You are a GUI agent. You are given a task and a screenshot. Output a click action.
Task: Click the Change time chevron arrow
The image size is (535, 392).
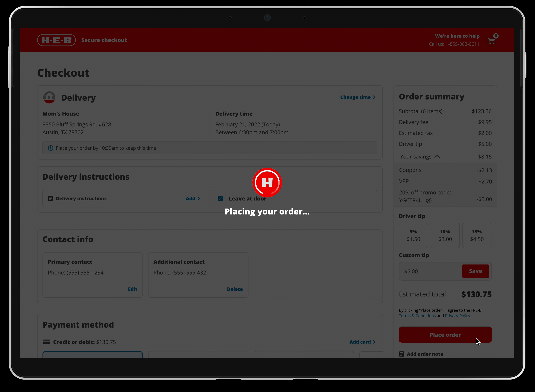point(374,97)
